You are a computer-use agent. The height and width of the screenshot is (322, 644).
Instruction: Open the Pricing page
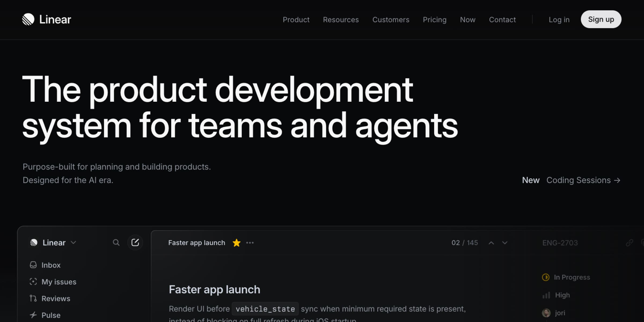coord(435,20)
